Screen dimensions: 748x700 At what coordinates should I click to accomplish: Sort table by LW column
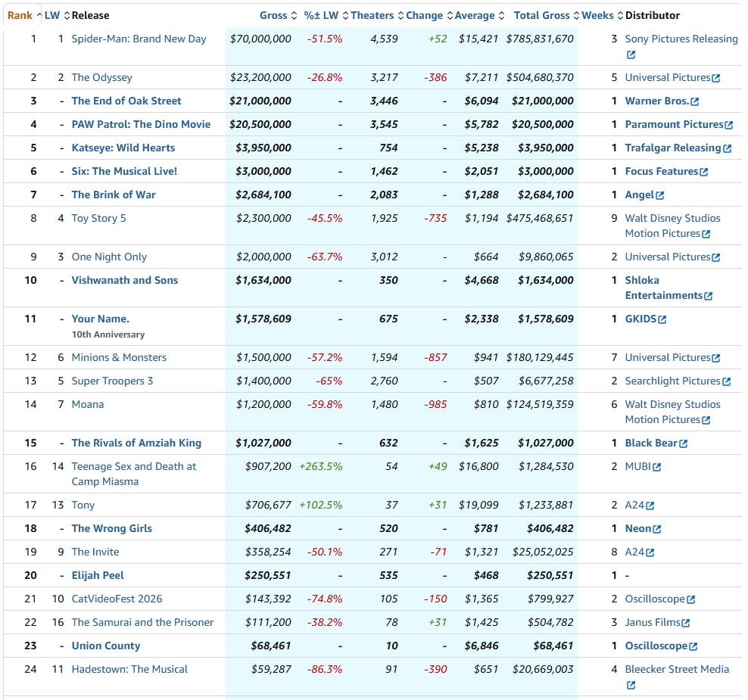pyautogui.click(x=57, y=15)
